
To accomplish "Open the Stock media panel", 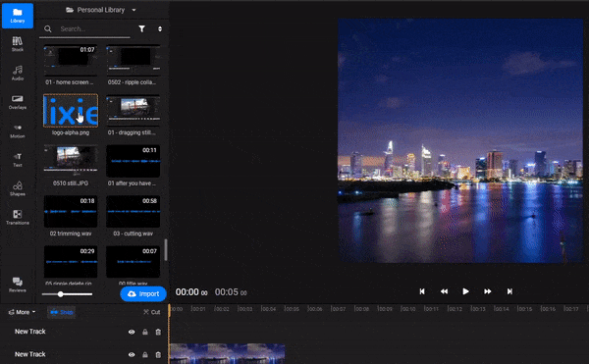I will coord(18,44).
